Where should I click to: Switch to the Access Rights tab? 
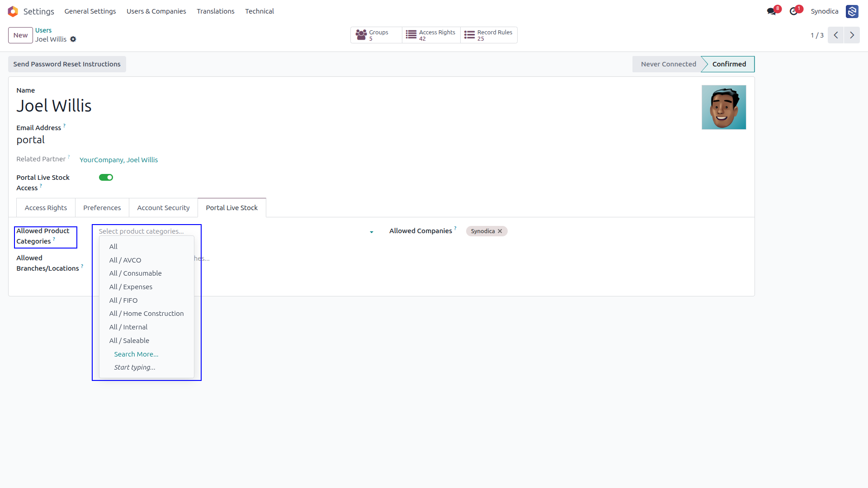(46, 208)
